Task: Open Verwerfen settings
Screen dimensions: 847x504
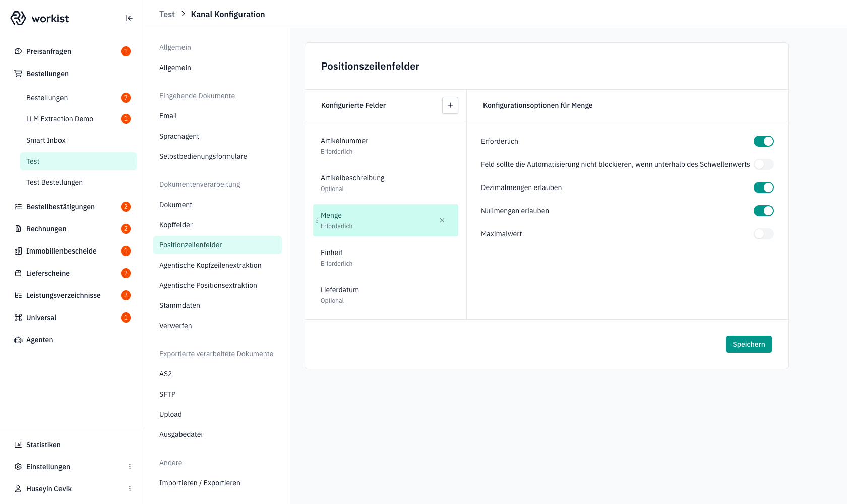Action: (x=217, y=326)
